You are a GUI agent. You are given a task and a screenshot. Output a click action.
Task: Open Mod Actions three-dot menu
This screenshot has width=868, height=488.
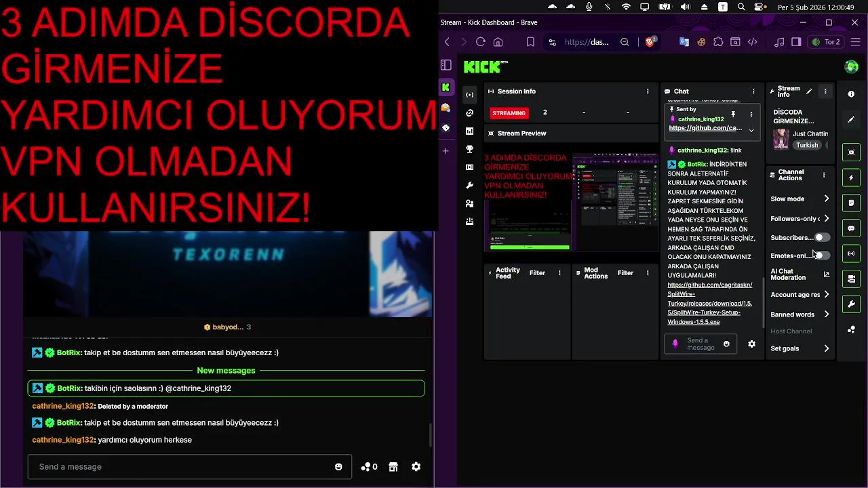click(x=648, y=273)
